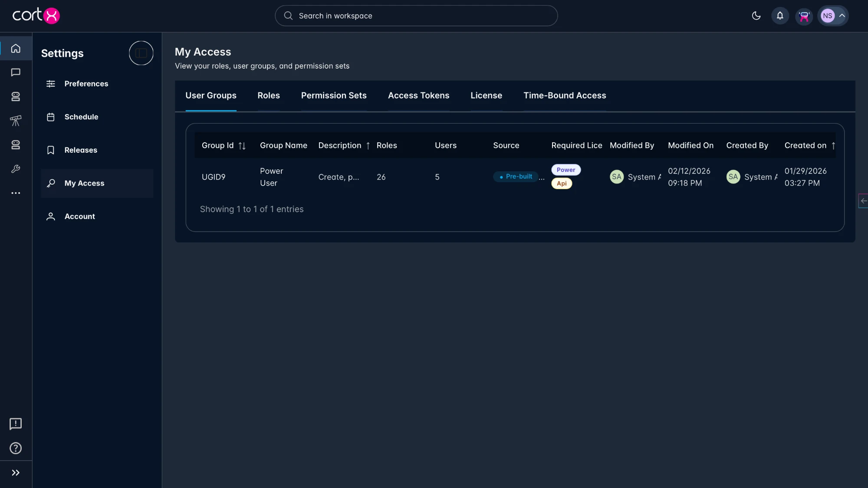Click the Api license badge
Screen dimensions: 868x488
562,183
